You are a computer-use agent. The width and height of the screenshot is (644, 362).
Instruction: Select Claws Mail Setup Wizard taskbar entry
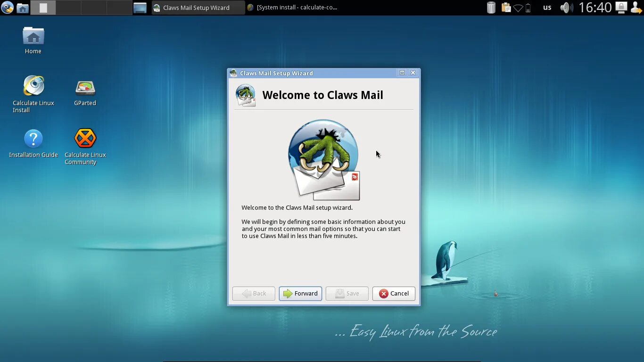point(198,8)
